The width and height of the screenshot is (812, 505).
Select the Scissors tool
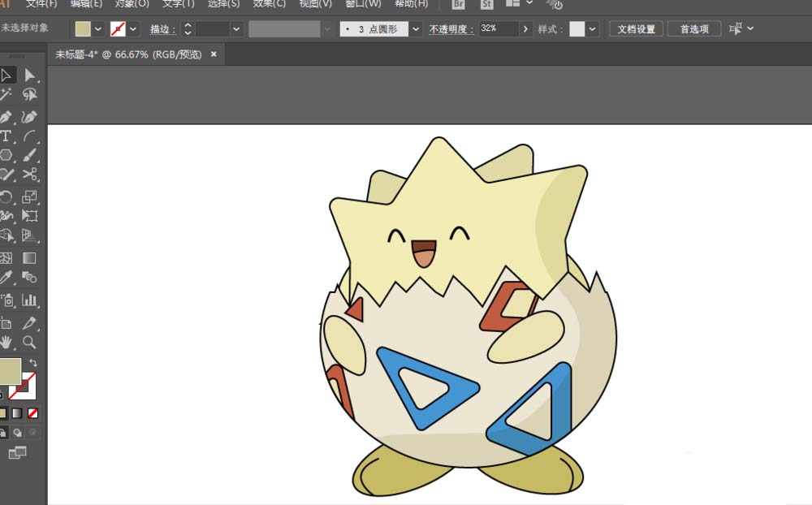click(29, 175)
